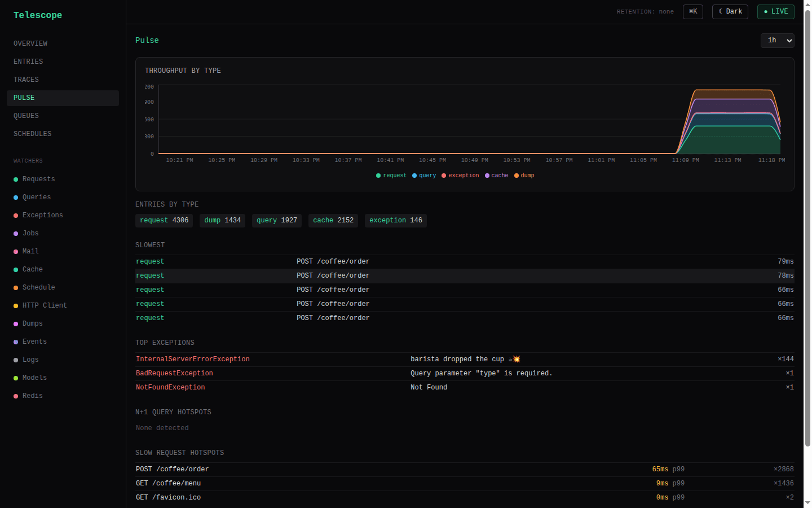Open the Cache watcher

pyautogui.click(x=63, y=269)
